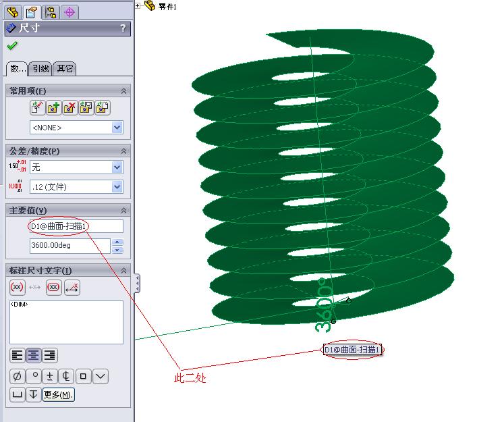Screen dimensions: 504x422
Task: Delete a favorite style icon
Action: (x=70, y=107)
